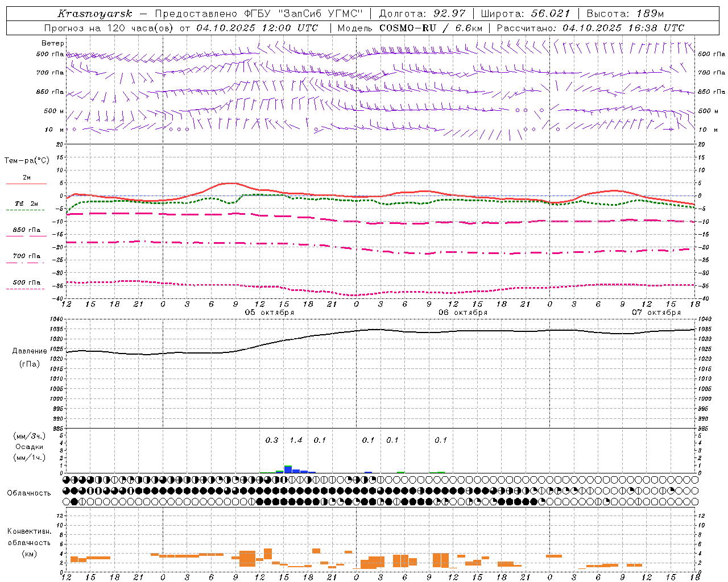The width and height of the screenshot is (728, 582).
Task: Click the '500 м' wind level label on left
Action: [x=54, y=111]
